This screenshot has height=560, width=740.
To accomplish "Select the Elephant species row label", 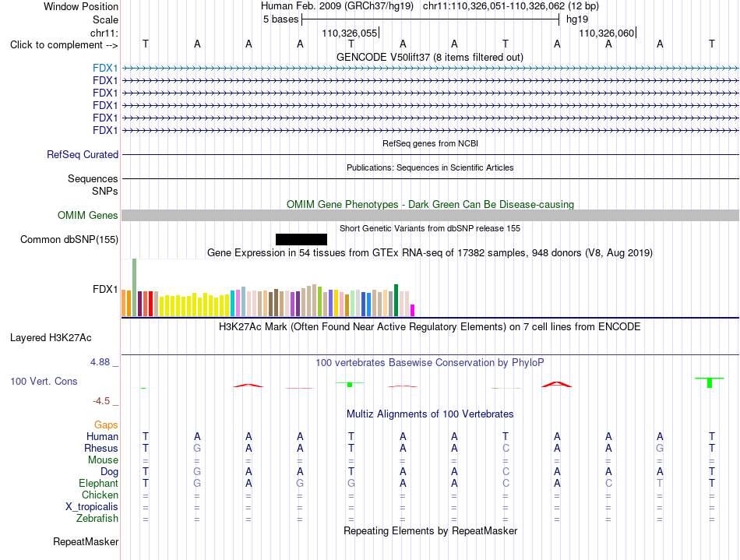I will pyautogui.click(x=98, y=484).
